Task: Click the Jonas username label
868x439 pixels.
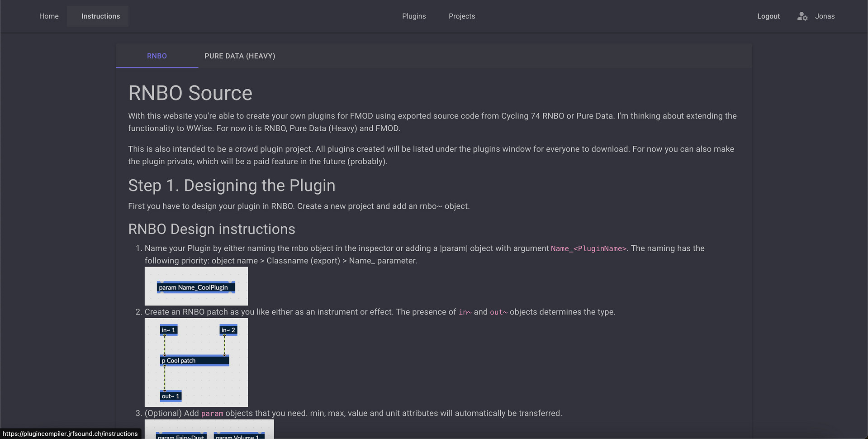Action: tap(825, 16)
